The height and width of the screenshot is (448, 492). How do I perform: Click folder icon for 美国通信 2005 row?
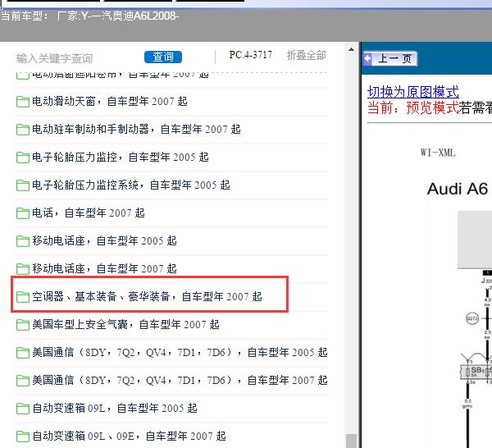(23, 353)
